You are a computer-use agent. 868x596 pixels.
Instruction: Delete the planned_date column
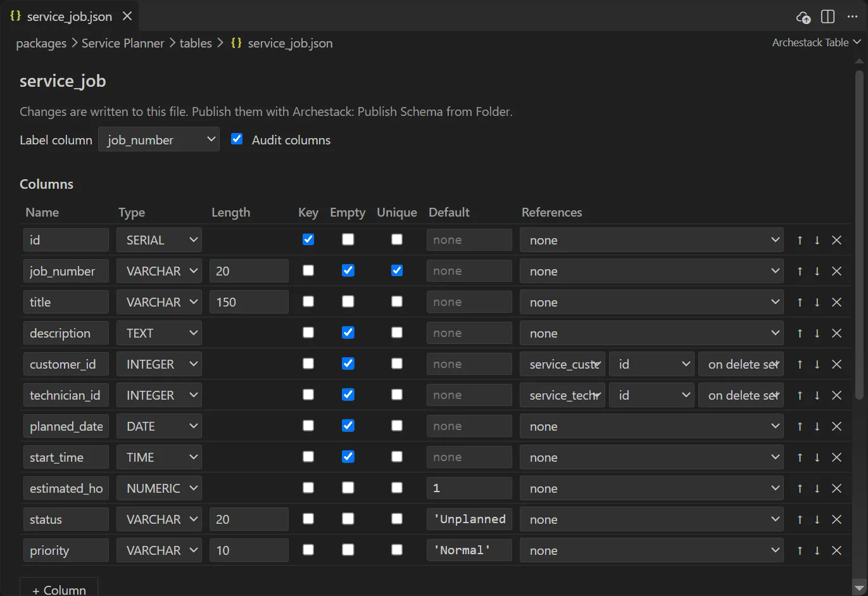click(x=836, y=426)
